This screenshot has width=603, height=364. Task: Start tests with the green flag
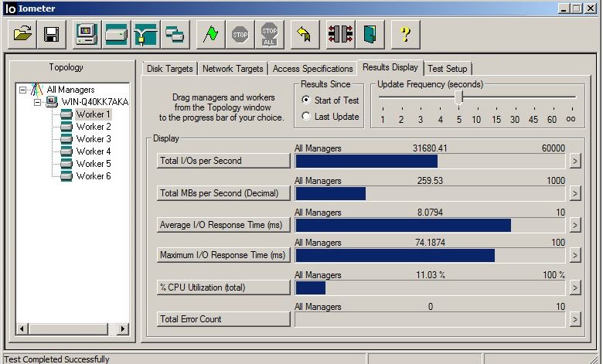[211, 35]
